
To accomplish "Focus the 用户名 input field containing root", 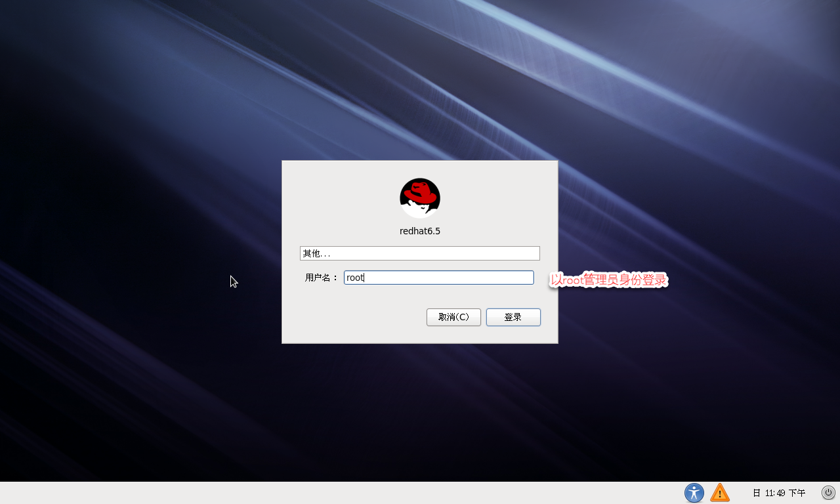I will tap(439, 278).
